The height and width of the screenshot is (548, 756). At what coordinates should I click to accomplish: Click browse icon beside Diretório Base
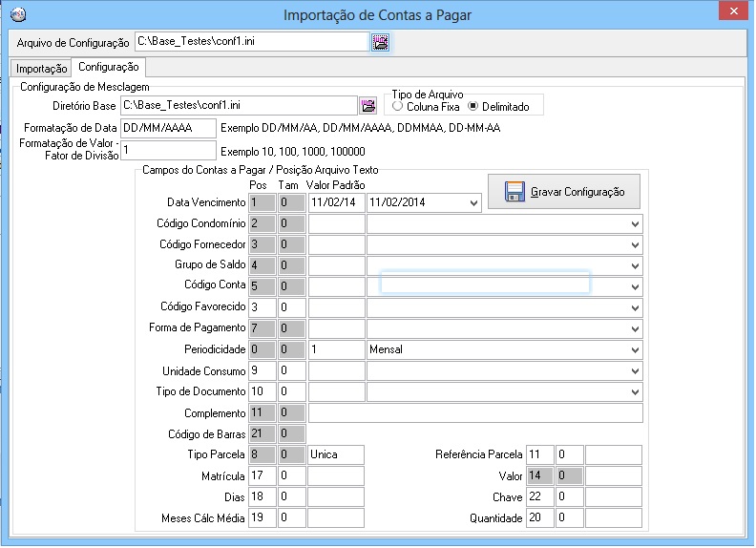tap(367, 105)
